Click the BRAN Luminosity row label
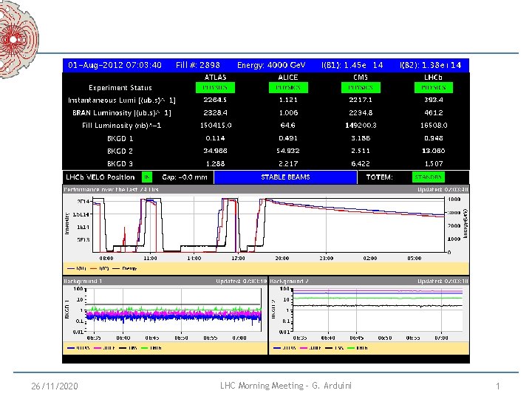 tap(121, 112)
